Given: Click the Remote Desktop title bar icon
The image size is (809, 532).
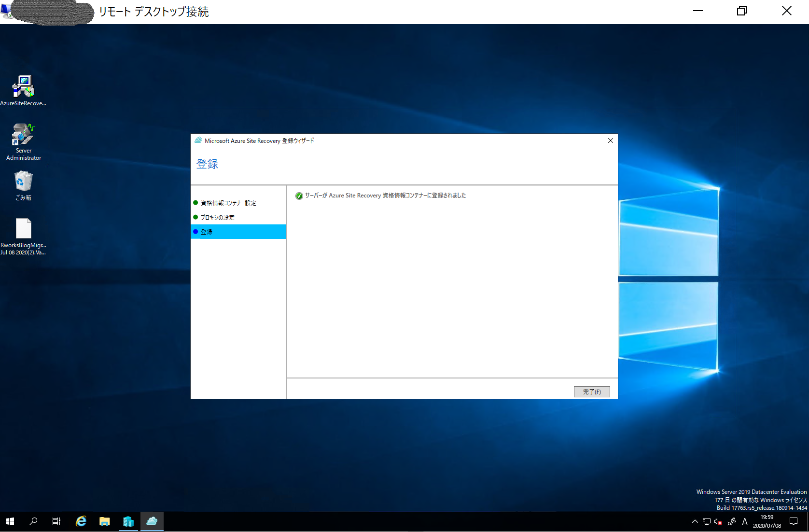Looking at the screenshot, I should click(6, 11).
